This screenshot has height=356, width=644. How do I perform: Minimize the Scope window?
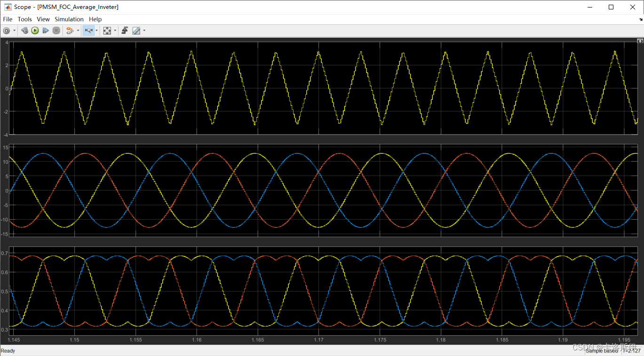[589, 7]
